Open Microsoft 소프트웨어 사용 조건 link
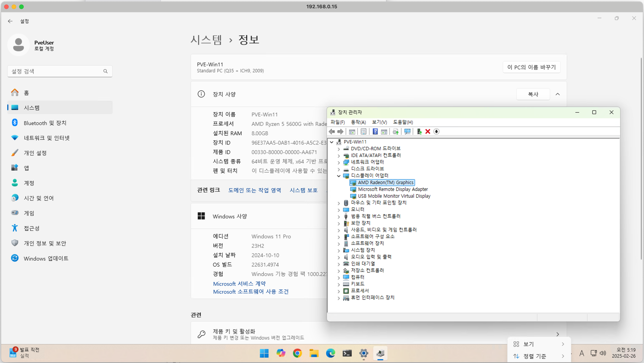 pyautogui.click(x=251, y=292)
